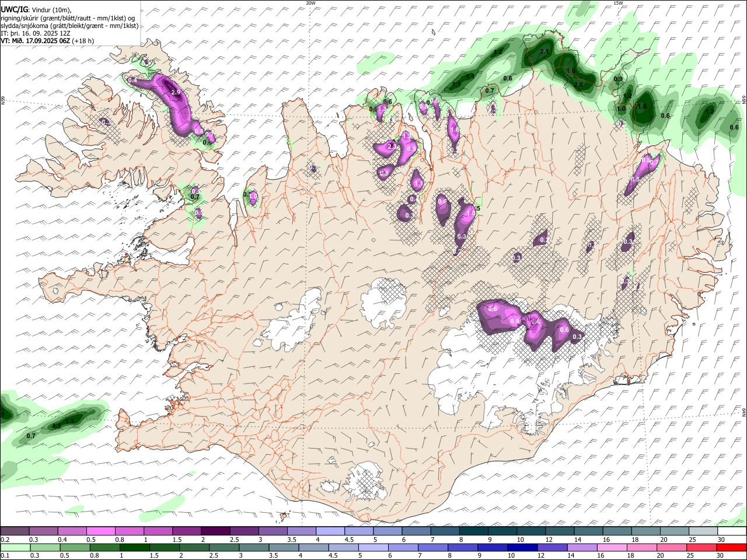747x560 pixels.
Task: Click the 'VT: Mið. 17.09.2025 06Z (+18 h)' line
Action: [x=47, y=41]
